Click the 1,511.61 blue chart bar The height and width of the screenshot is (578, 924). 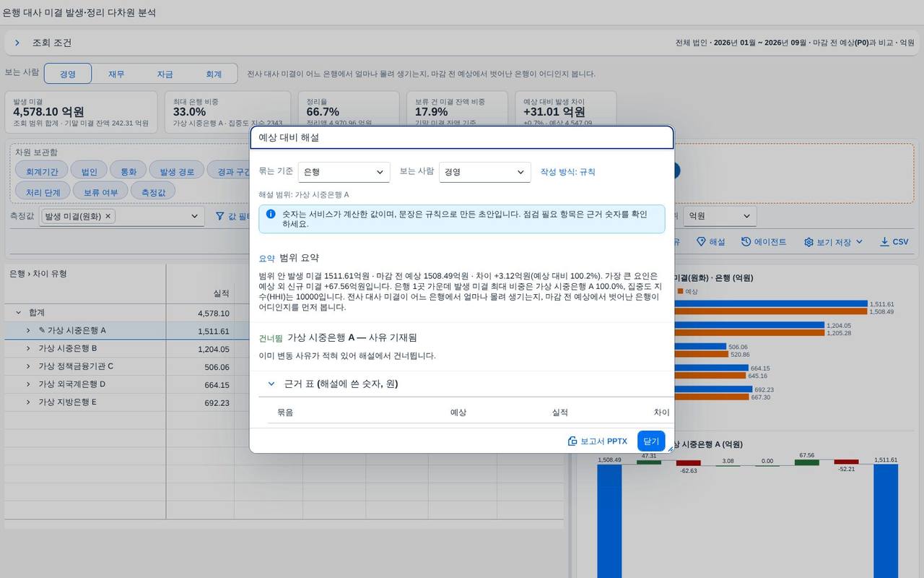click(x=771, y=304)
